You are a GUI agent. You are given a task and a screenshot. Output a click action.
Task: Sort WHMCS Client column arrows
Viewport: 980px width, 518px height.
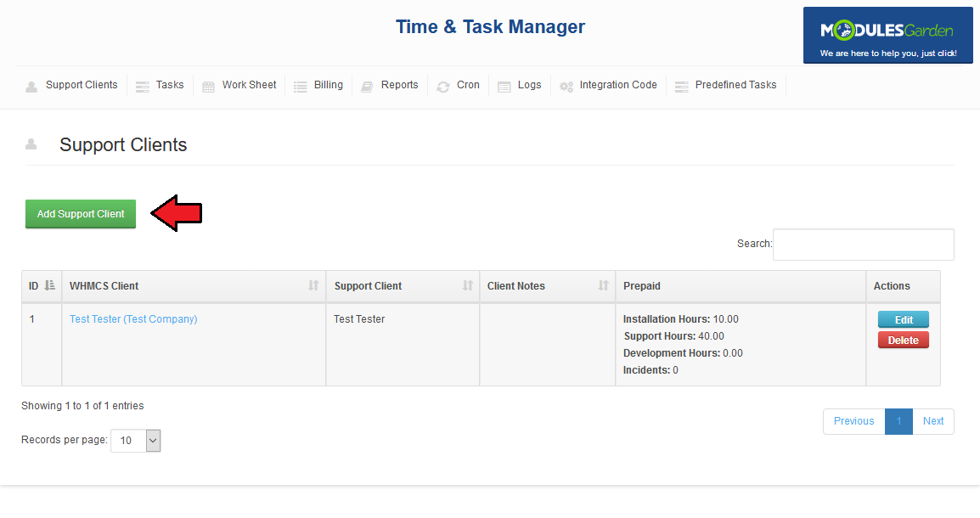click(x=313, y=285)
